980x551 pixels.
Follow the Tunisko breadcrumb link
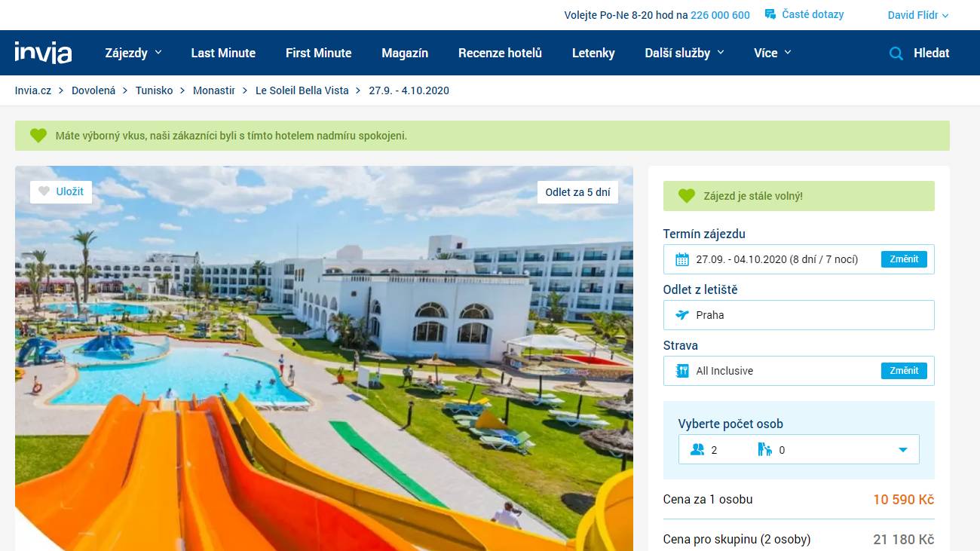click(154, 90)
